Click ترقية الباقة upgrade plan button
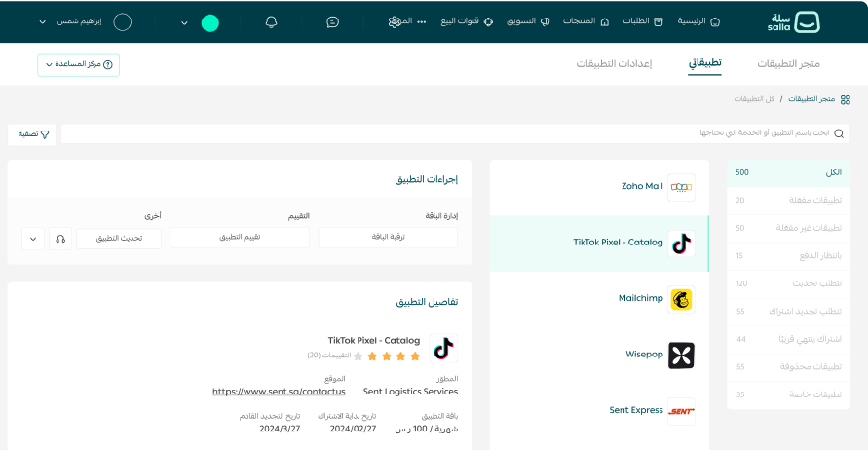The height and width of the screenshot is (450, 868). click(388, 237)
